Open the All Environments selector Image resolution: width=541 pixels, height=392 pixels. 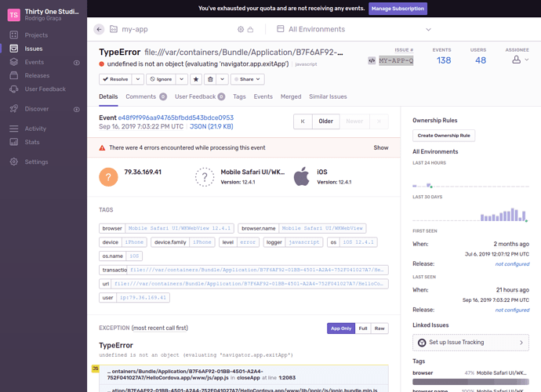click(354, 29)
